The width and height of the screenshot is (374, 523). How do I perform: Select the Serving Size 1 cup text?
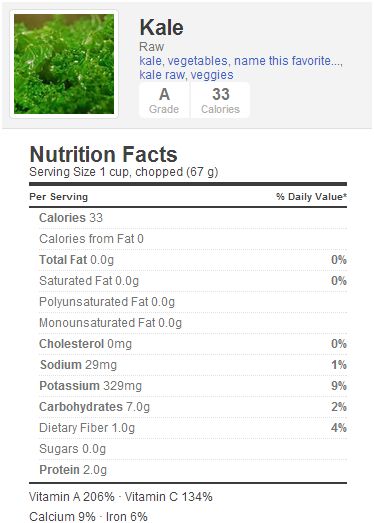point(124,172)
